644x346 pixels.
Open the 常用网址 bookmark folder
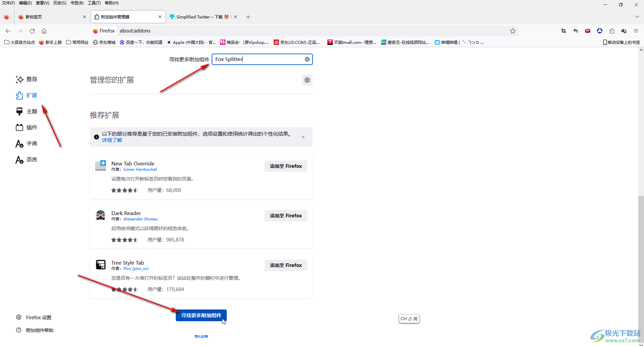coord(77,42)
